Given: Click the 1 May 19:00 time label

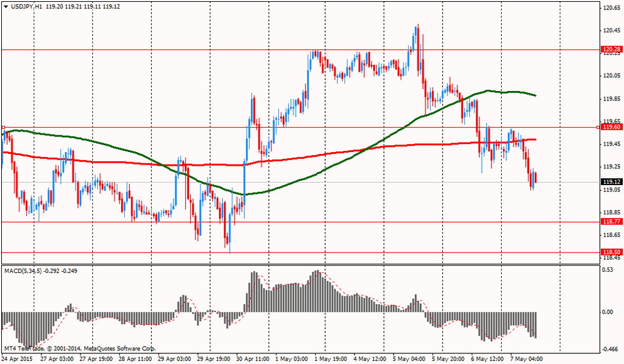Looking at the screenshot, I should (331, 359).
